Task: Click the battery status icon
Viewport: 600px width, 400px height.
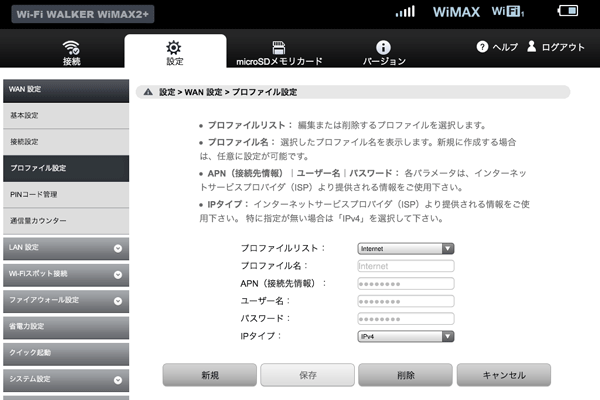Action: coord(567,12)
